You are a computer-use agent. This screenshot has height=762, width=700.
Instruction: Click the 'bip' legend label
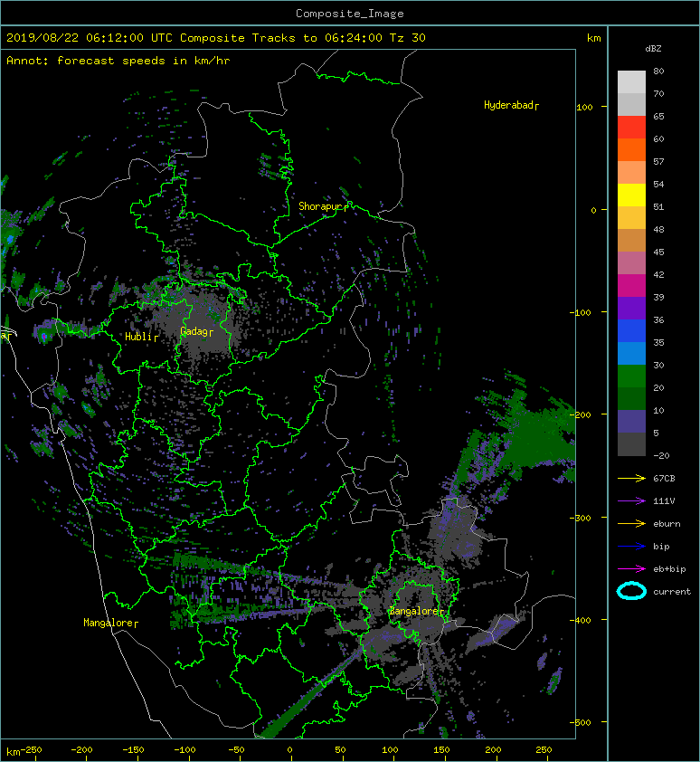(661, 547)
